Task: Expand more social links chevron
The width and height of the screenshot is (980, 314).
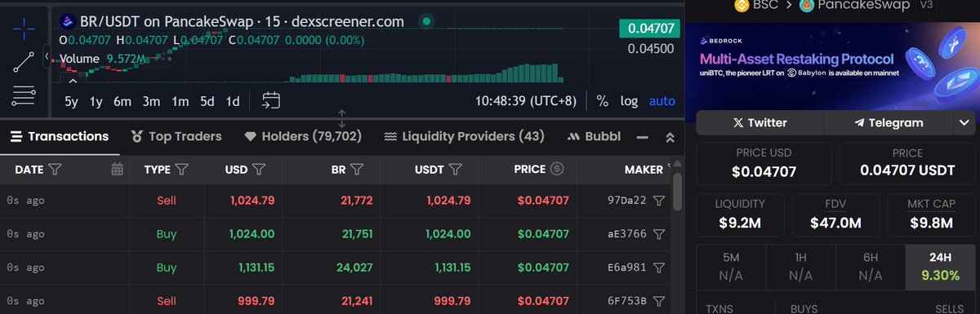Action: pos(964,122)
